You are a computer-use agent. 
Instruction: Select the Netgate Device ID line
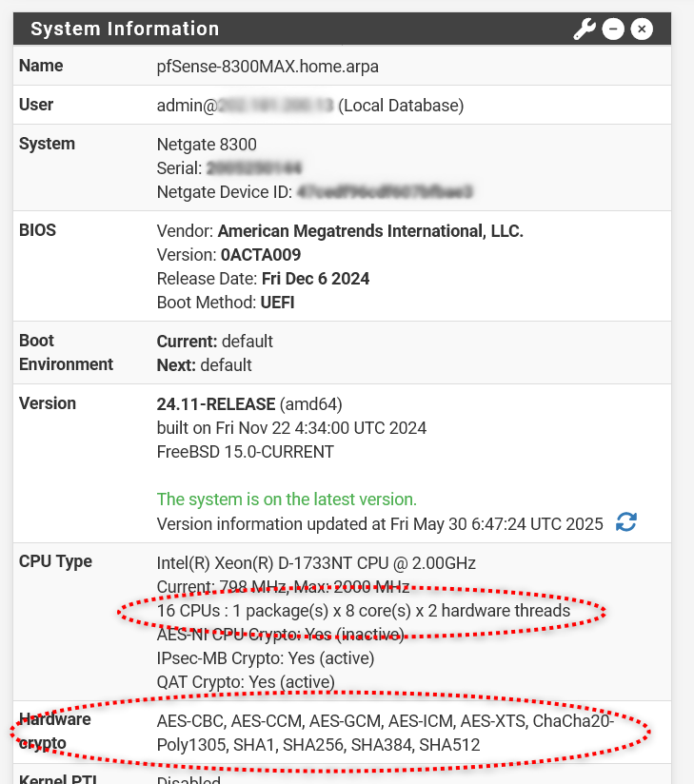[314, 192]
